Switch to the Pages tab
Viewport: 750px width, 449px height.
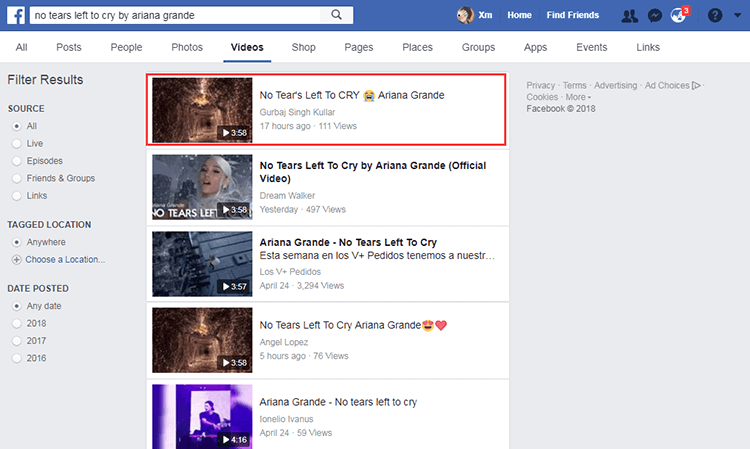pyautogui.click(x=359, y=47)
